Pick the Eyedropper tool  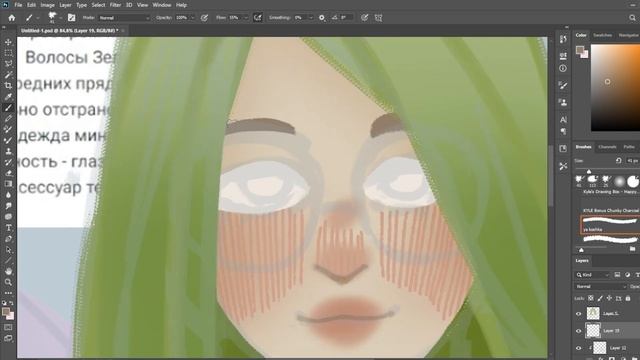(8, 97)
